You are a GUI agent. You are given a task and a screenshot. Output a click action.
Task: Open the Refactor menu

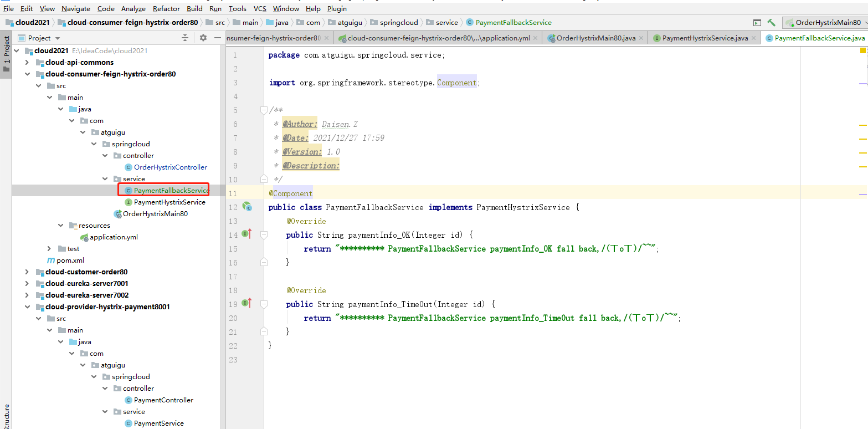167,8
